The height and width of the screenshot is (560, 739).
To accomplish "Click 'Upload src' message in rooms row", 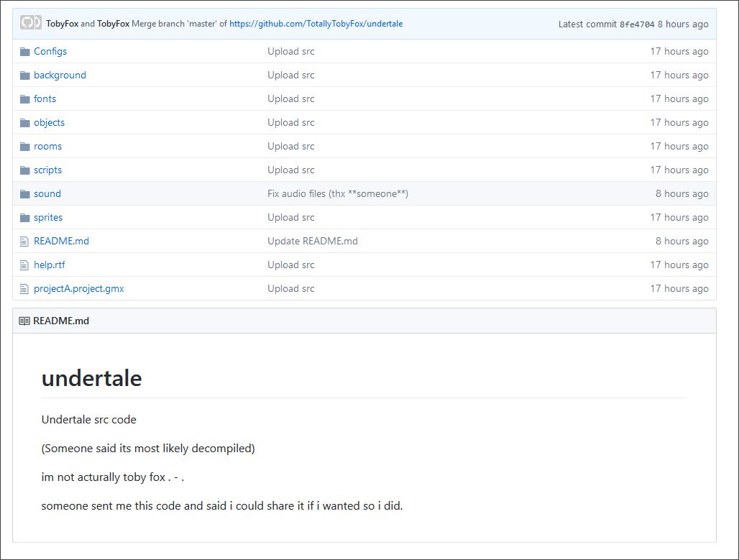I will (x=291, y=146).
